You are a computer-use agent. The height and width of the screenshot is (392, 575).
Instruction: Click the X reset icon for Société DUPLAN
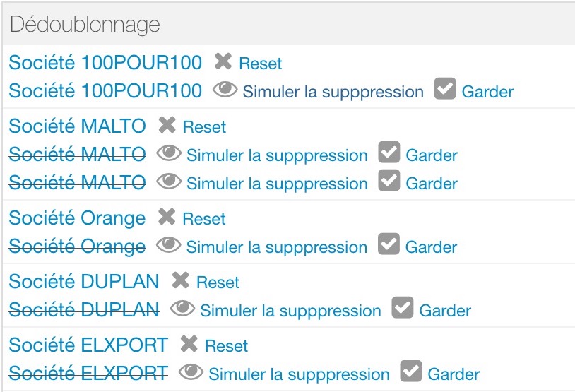[180, 280]
